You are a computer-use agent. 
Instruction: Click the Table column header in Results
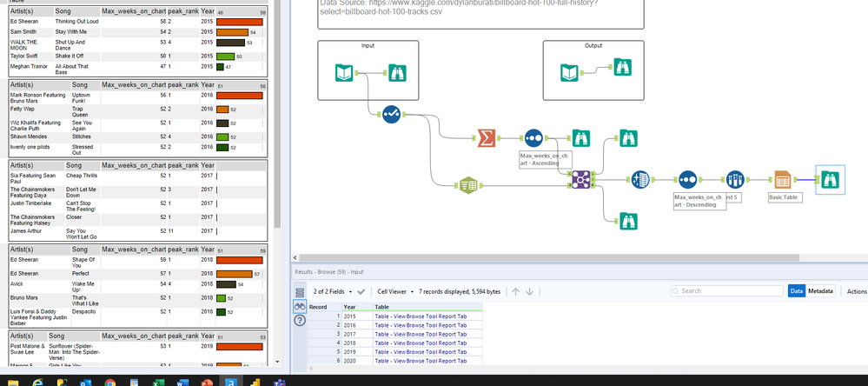427,307
